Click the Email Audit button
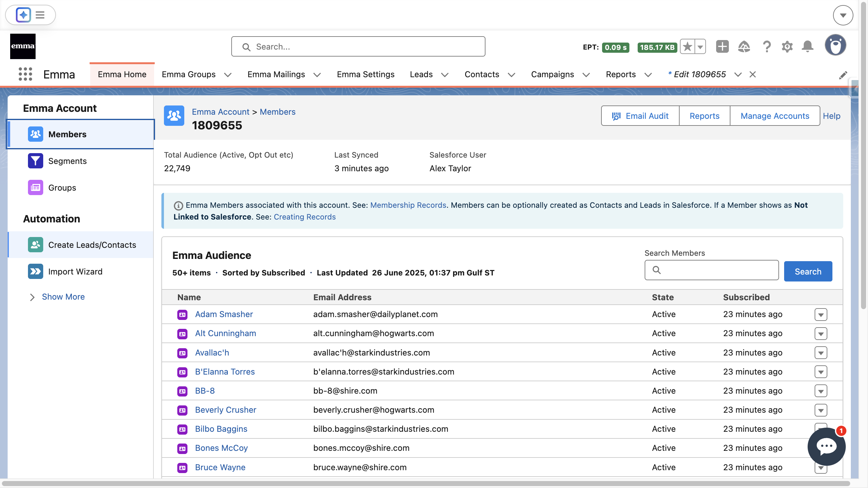The height and width of the screenshot is (488, 868). (x=640, y=116)
